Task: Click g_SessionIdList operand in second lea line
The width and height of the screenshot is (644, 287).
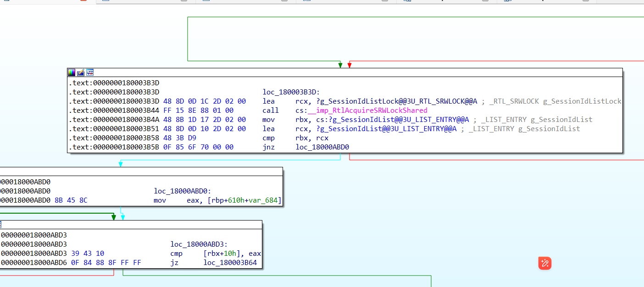Action: coord(386,129)
